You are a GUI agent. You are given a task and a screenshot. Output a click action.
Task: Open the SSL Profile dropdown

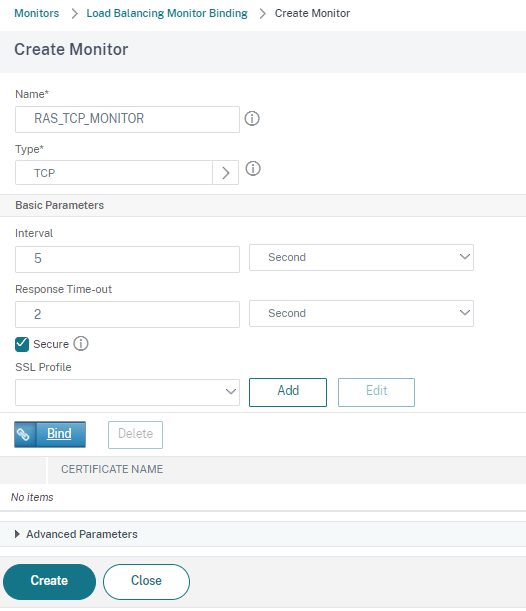click(127, 392)
